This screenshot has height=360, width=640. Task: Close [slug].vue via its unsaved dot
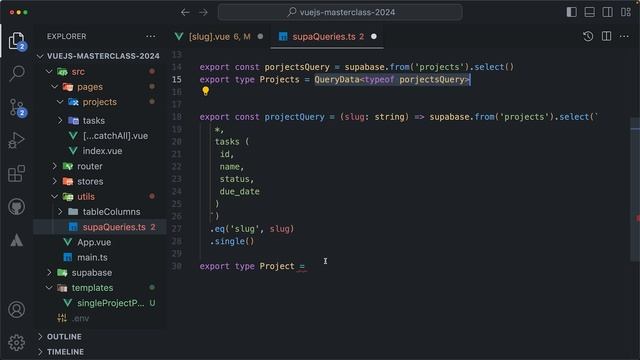[x=260, y=37]
